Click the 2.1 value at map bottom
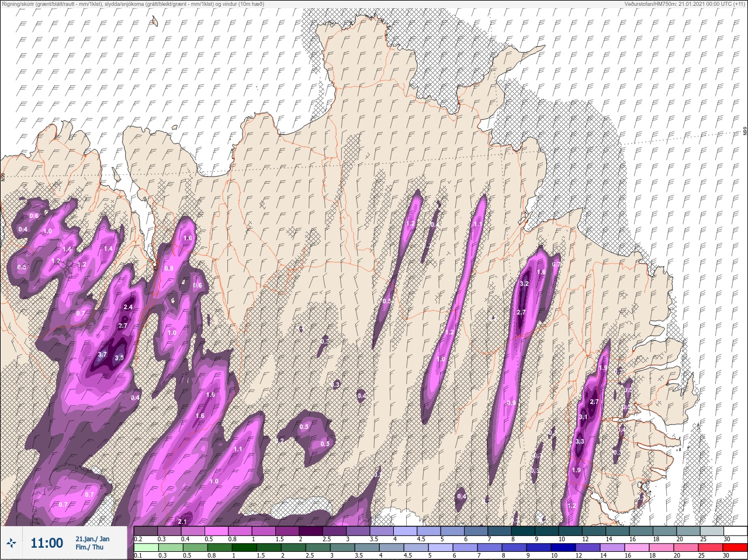The image size is (748, 560). point(182,521)
